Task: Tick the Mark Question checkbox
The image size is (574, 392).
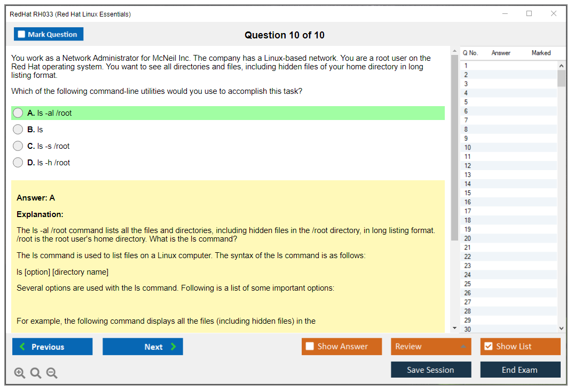Action: (x=21, y=34)
